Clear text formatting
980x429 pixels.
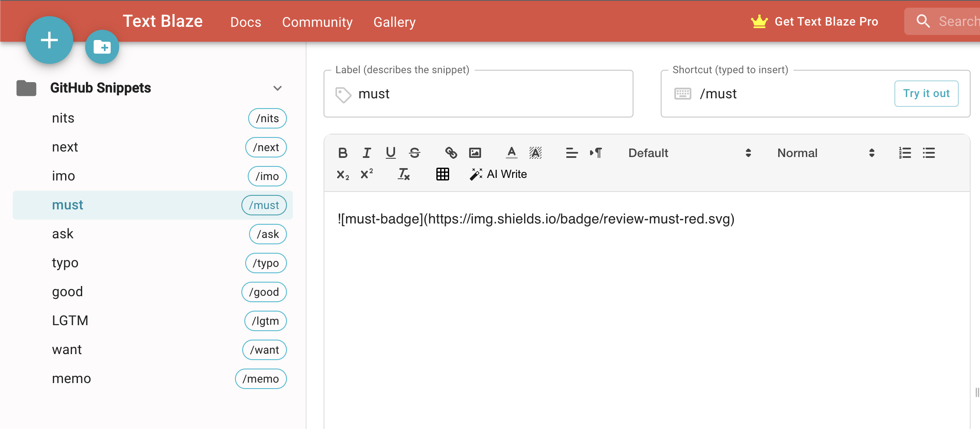(404, 174)
